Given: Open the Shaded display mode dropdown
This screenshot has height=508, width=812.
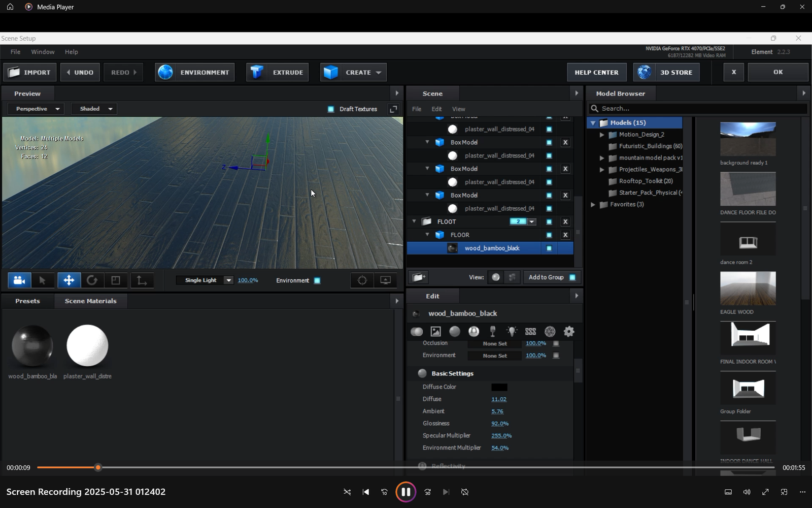Looking at the screenshot, I should [x=94, y=109].
